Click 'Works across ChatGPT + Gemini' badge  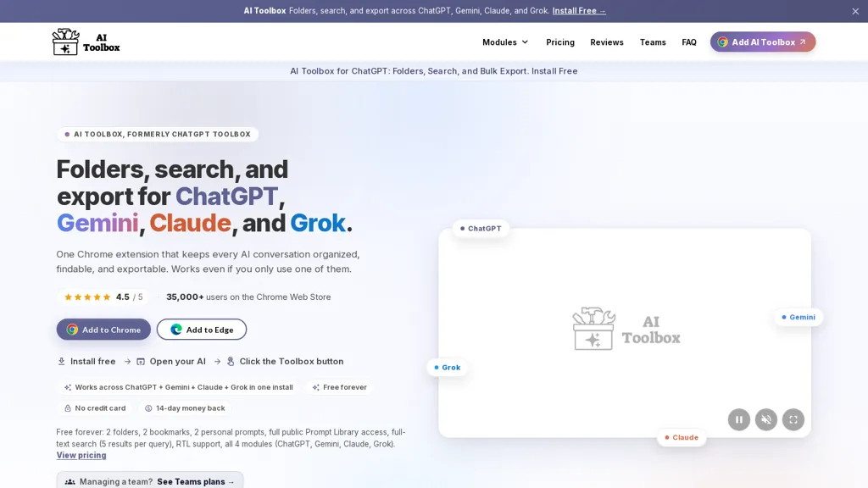(178, 387)
